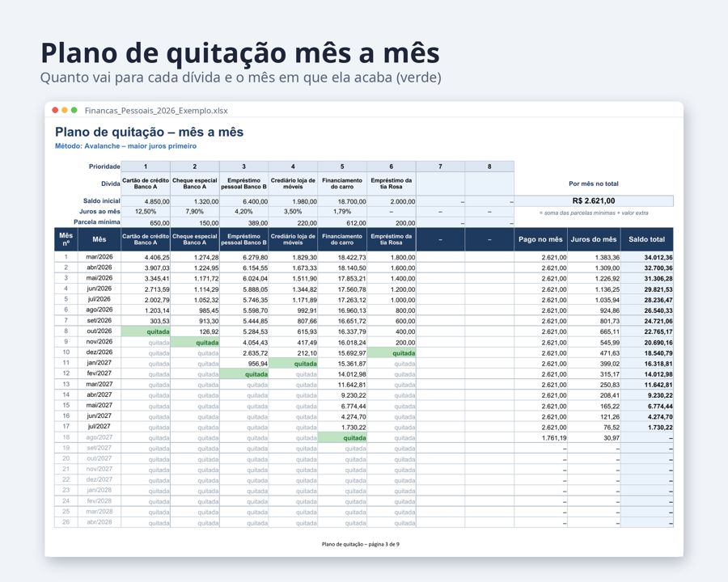Image resolution: width=728 pixels, height=582 pixels.
Task: Select the Financas_Pessoais_2026_Exemplo.xlsx file name
Action: (156, 111)
